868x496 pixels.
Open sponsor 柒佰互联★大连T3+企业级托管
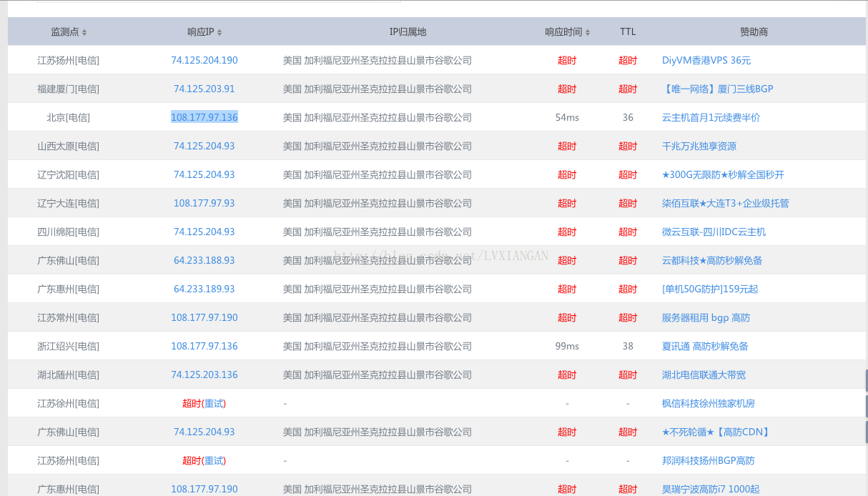(x=725, y=203)
